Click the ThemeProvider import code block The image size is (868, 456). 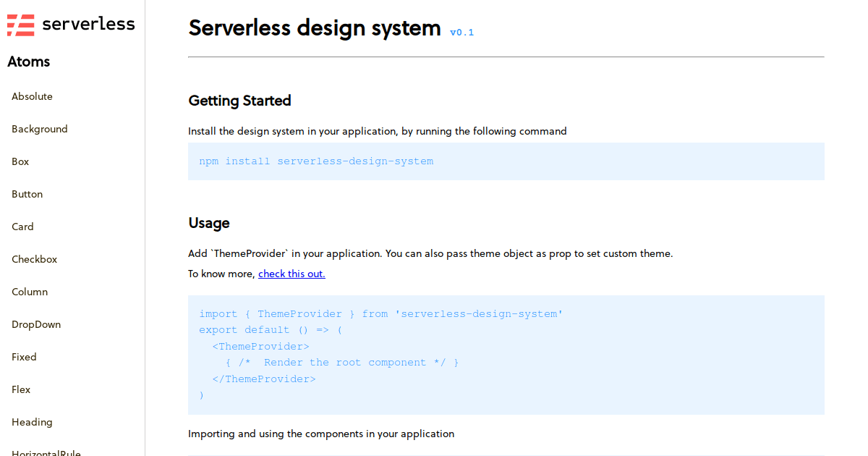(x=380, y=313)
